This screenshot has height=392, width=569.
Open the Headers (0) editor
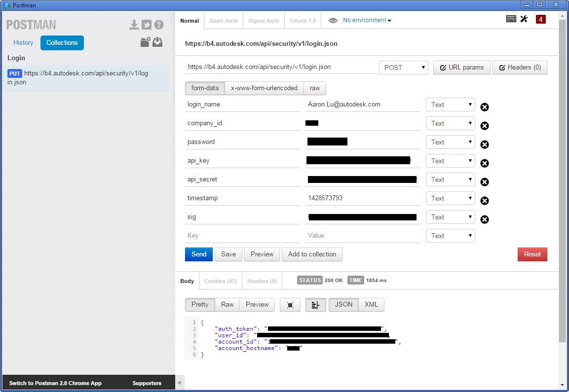520,68
